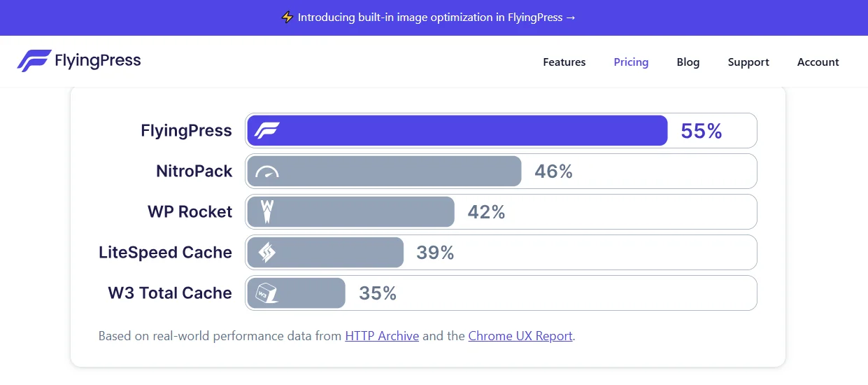
Task: Click the W3 Total Cache cube icon
Action: pyautogui.click(x=266, y=293)
